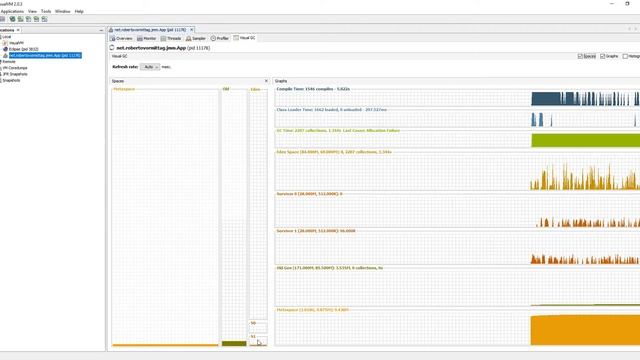The height and width of the screenshot is (360, 640).
Task: Close the Applications panel tab
Action: click(18, 30)
